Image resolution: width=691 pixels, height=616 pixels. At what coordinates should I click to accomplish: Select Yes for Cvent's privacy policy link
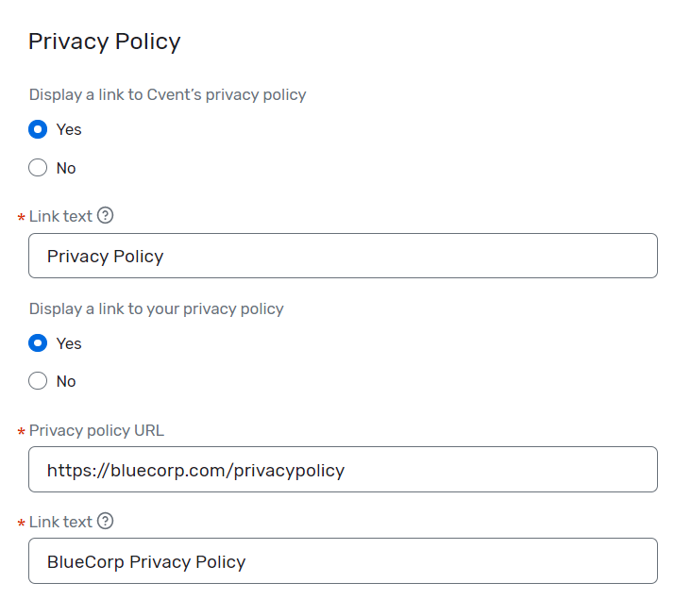(38, 129)
